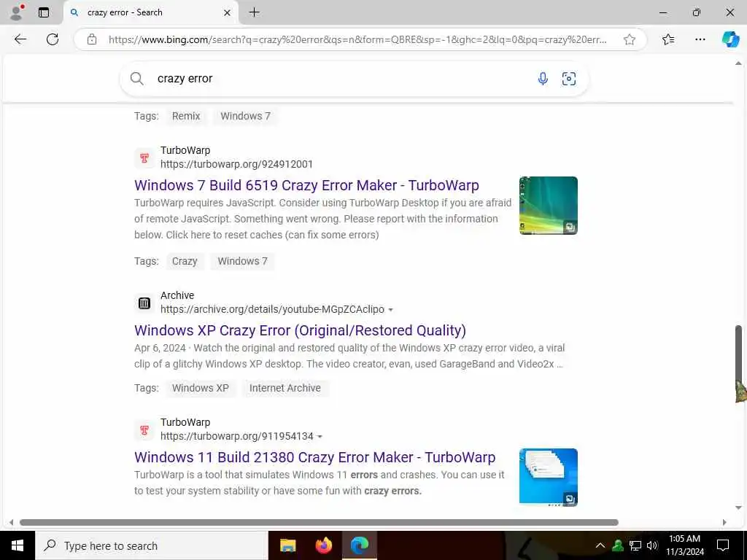The height and width of the screenshot is (560, 747).
Task: Open the Copilot sidebar
Action: coord(730,39)
